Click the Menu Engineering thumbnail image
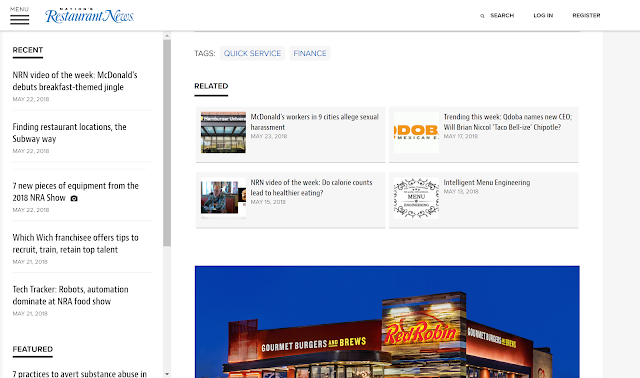 [x=416, y=198]
